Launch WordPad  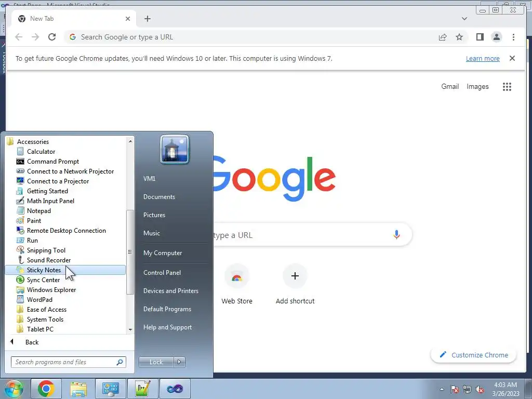tap(39, 300)
